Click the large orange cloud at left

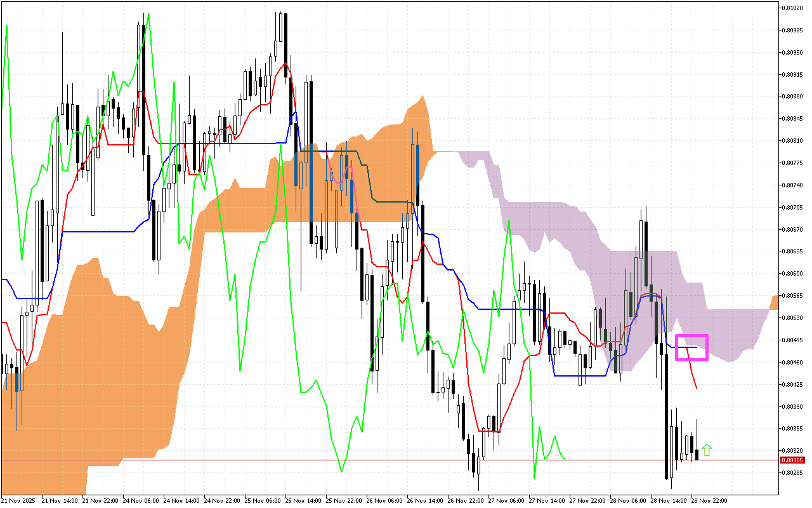pos(95,356)
